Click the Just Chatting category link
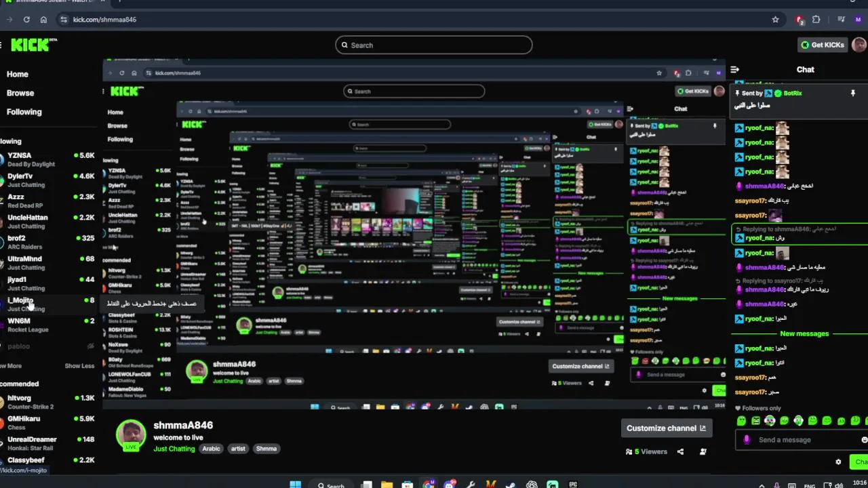 [x=174, y=449]
